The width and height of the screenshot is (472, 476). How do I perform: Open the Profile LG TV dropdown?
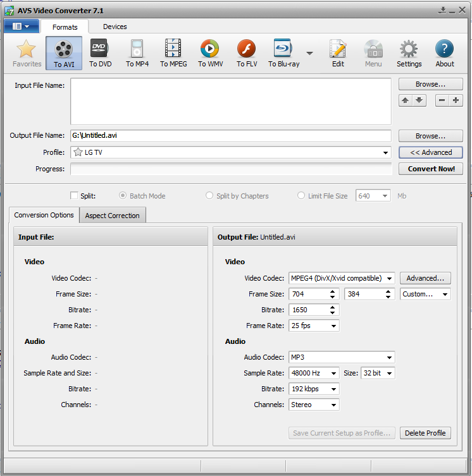pos(385,152)
